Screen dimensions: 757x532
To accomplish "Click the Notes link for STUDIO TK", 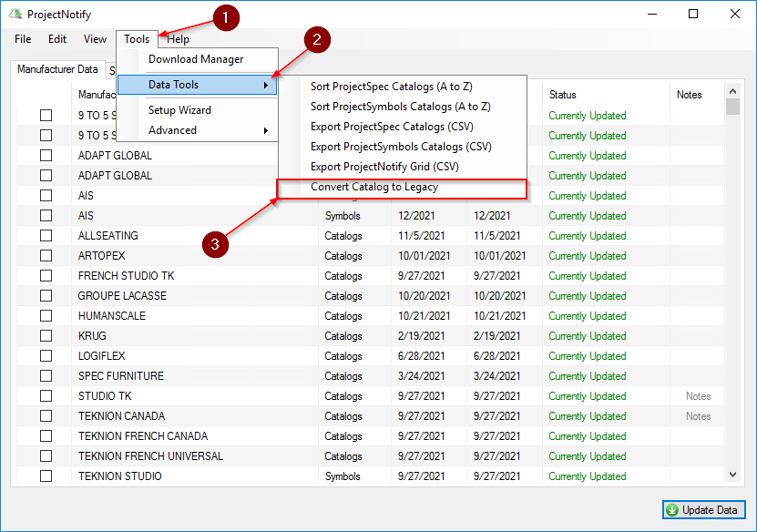I will [698, 396].
